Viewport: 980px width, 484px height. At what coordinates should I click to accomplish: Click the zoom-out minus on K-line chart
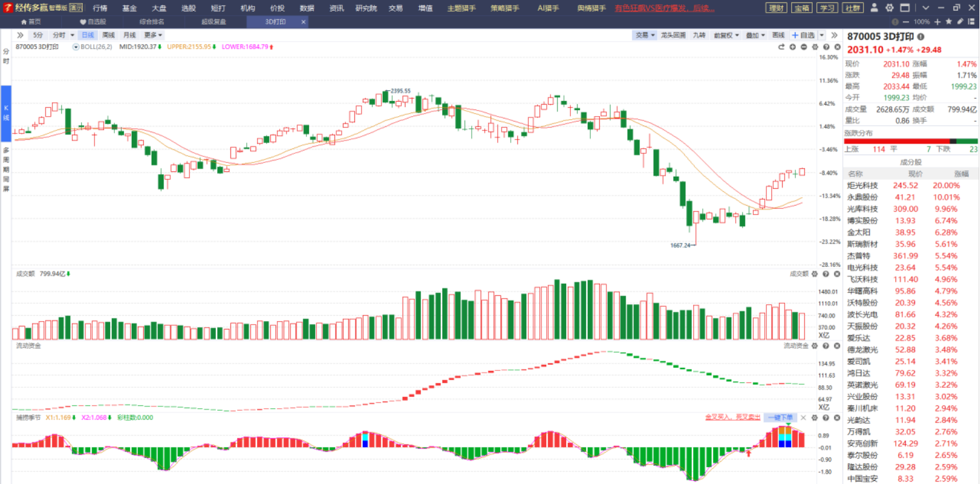click(x=804, y=47)
